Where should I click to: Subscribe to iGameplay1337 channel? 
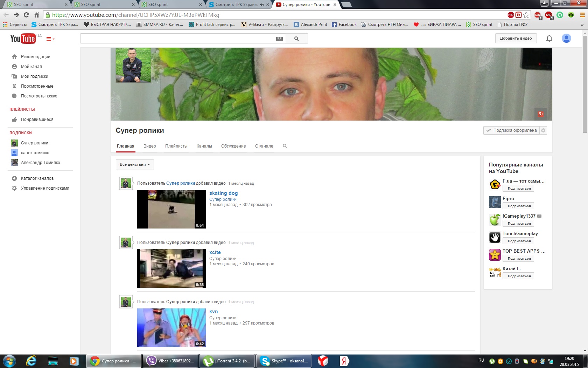click(518, 224)
